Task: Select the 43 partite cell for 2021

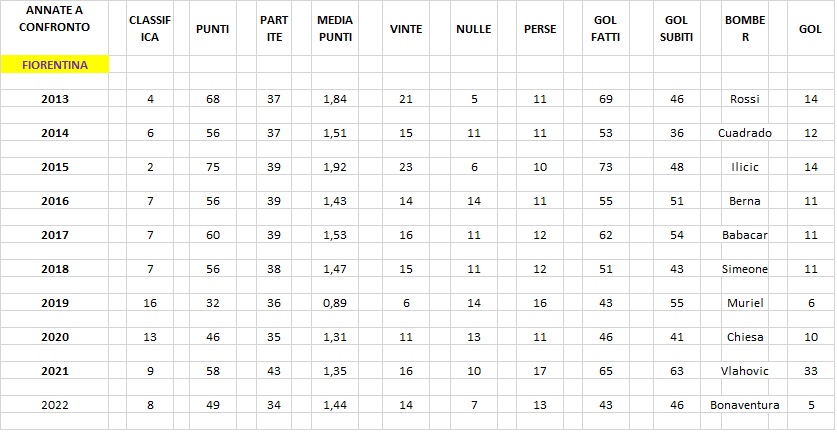Action: (273, 371)
